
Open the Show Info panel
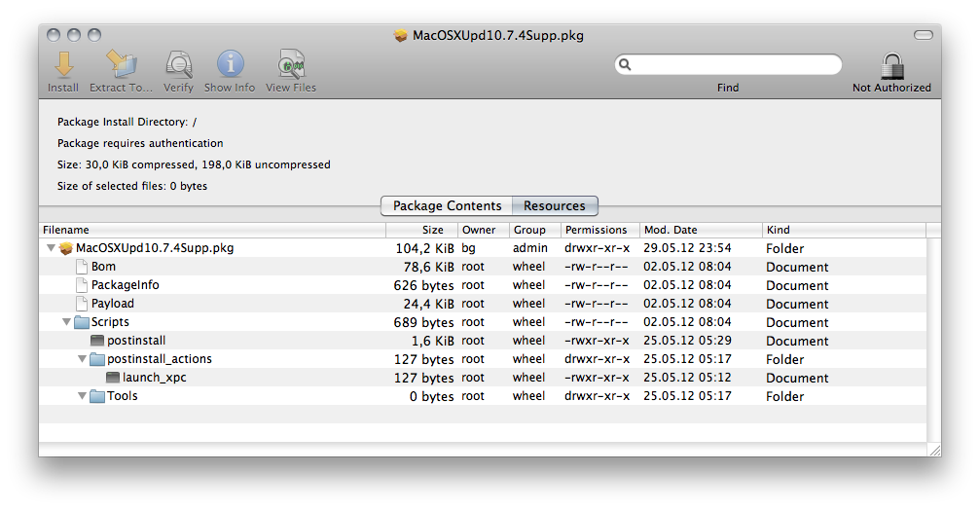point(230,64)
